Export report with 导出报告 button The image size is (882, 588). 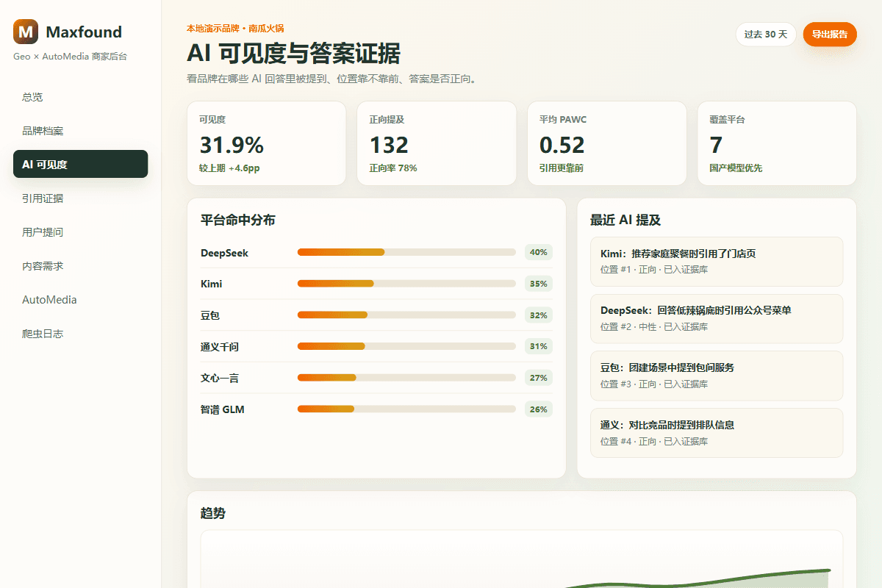tap(830, 34)
